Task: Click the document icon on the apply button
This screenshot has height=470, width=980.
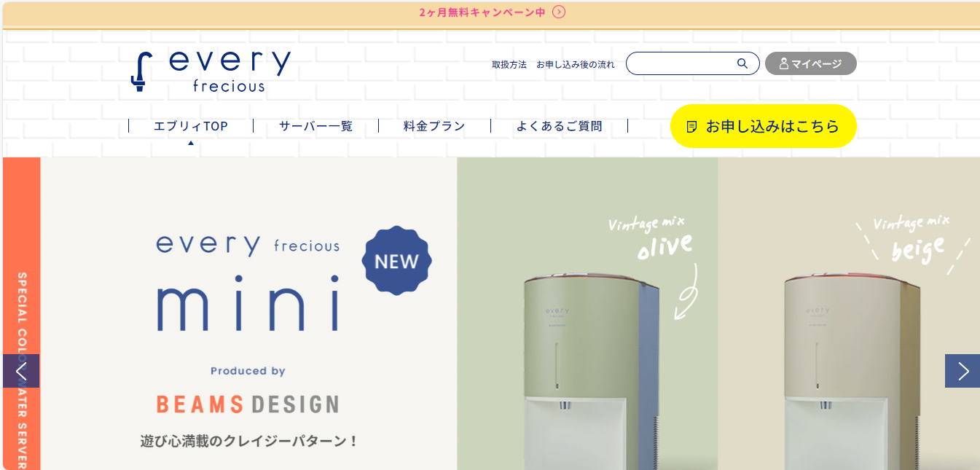Action: pos(692,127)
